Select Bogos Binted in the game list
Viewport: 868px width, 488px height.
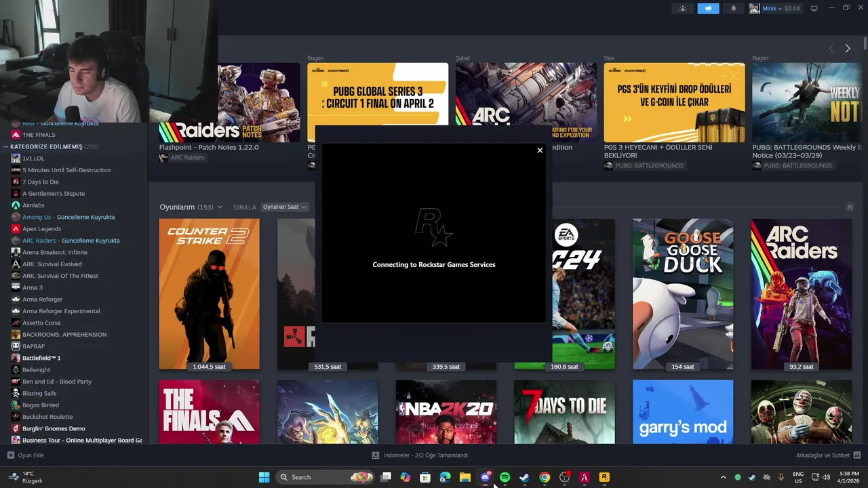coord(41,405)
